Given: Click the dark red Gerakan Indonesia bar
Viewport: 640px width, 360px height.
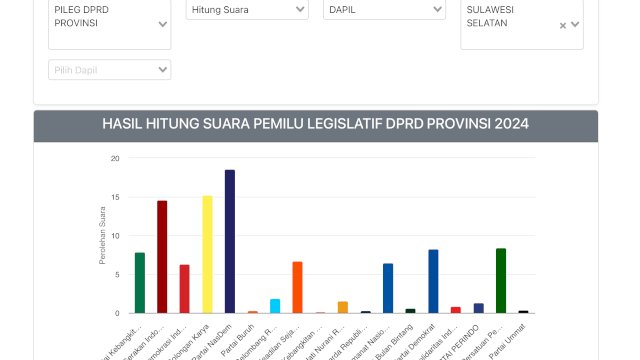Looking at the screenshot, I should tap(162, 257).
